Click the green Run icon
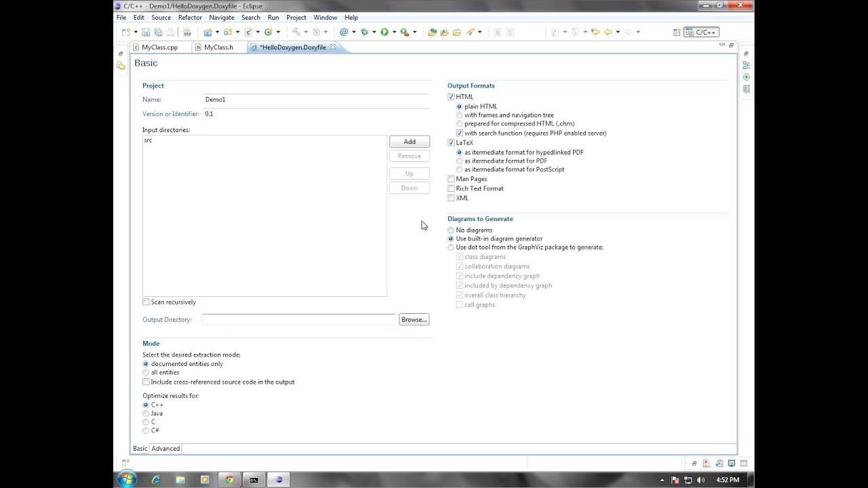868x488 pixels. pyautogui.click(x=384, y=32)
